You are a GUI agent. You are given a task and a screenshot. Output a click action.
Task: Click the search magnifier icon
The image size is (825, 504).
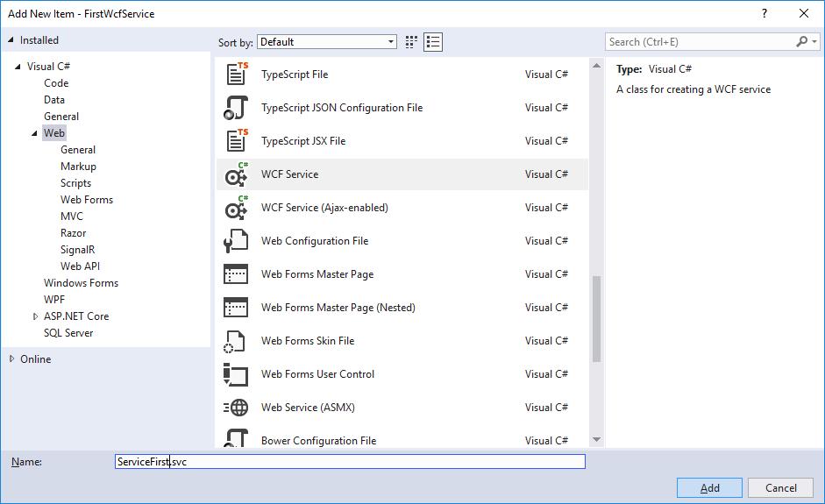click(802, 41)
